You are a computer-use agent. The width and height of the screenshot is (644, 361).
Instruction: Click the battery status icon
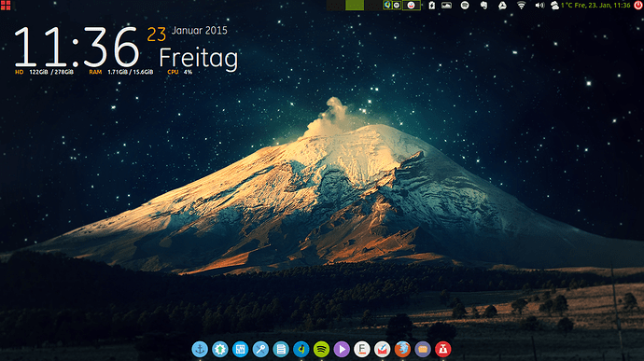(x=431, y=6)
